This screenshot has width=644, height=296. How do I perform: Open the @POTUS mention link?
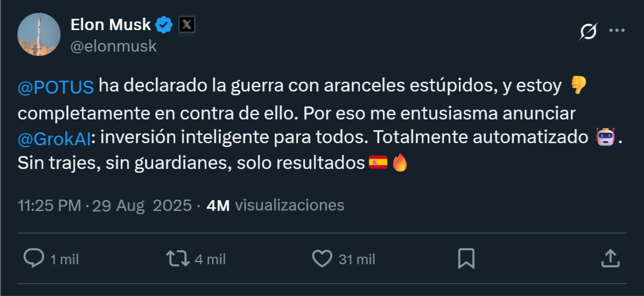(56, 86)
